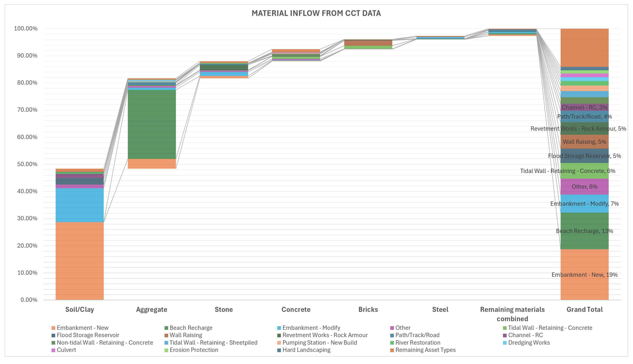
Task: Click the Wall Raising legend entry
Action: [183, 335]
